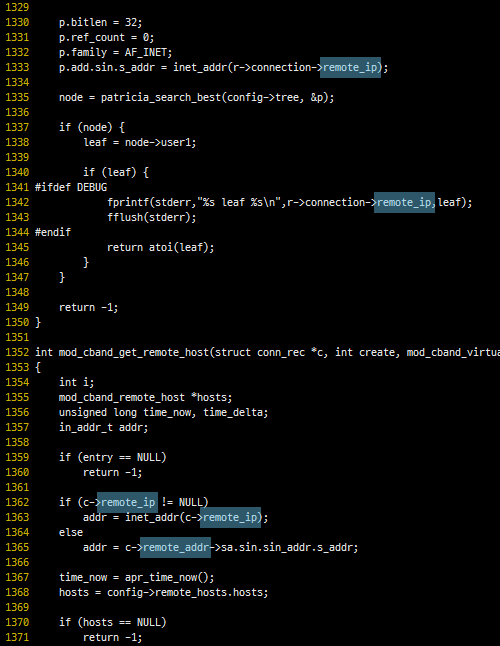Click 'return -1;' on line 1349
The width and height of the screenshot is (500, 646).
(x=89, y=307)
